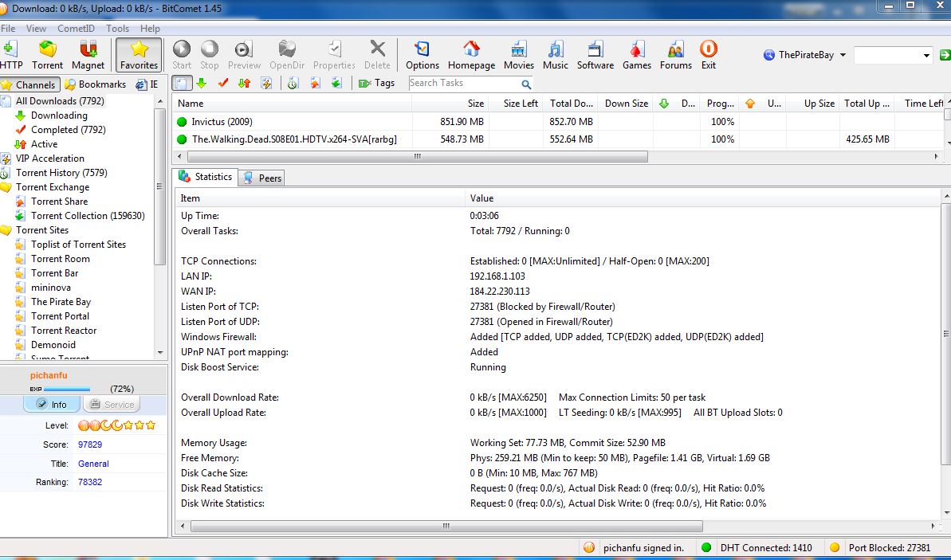
Task: Click the Delete task icon
Action: [377, 54]
